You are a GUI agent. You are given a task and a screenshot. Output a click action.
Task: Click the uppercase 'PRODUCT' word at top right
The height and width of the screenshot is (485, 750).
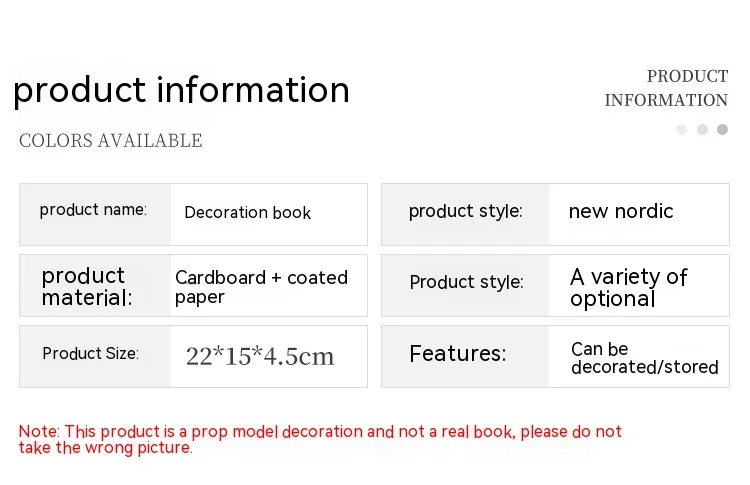point(687,76)
